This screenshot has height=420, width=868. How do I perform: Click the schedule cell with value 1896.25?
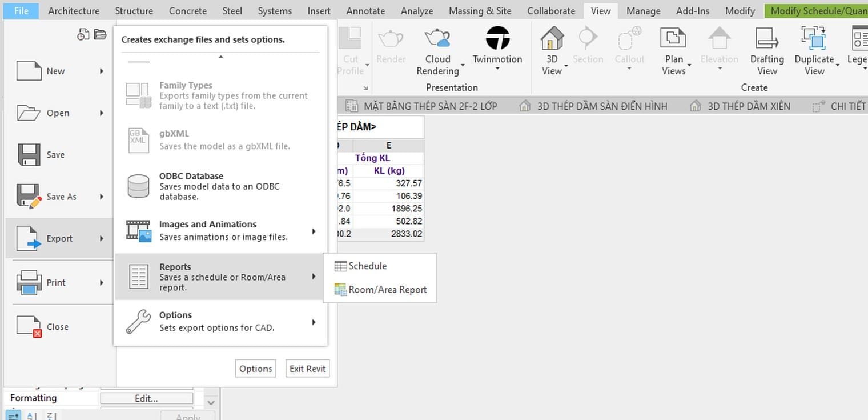pos(389,209)
